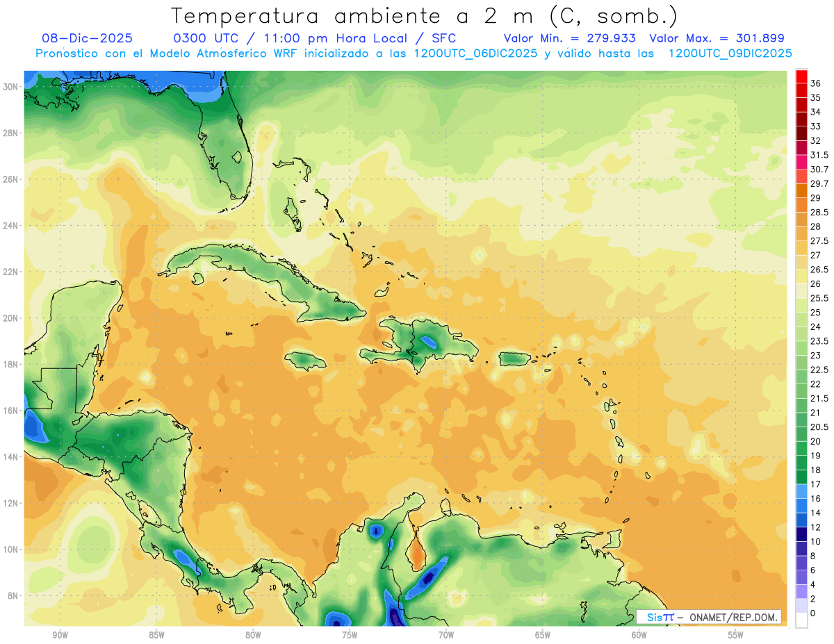Click the 16N latitude label

10,411
